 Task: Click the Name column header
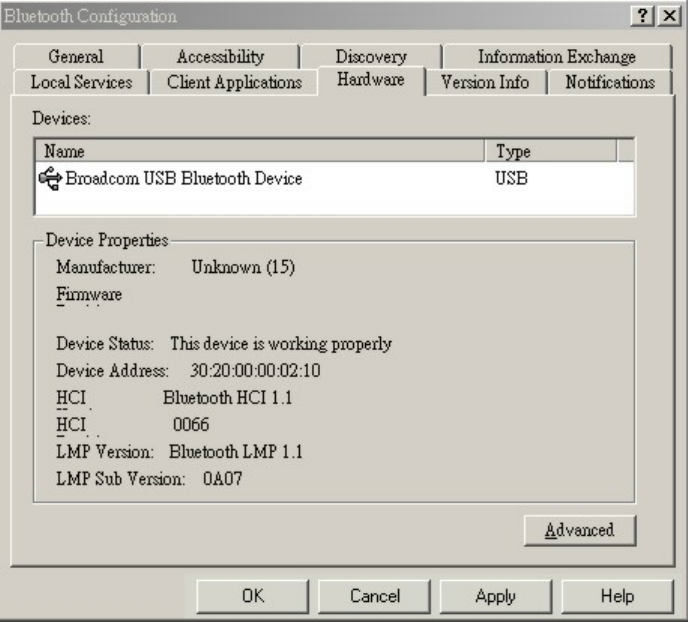pyautogui.click(x=260, y=151)
